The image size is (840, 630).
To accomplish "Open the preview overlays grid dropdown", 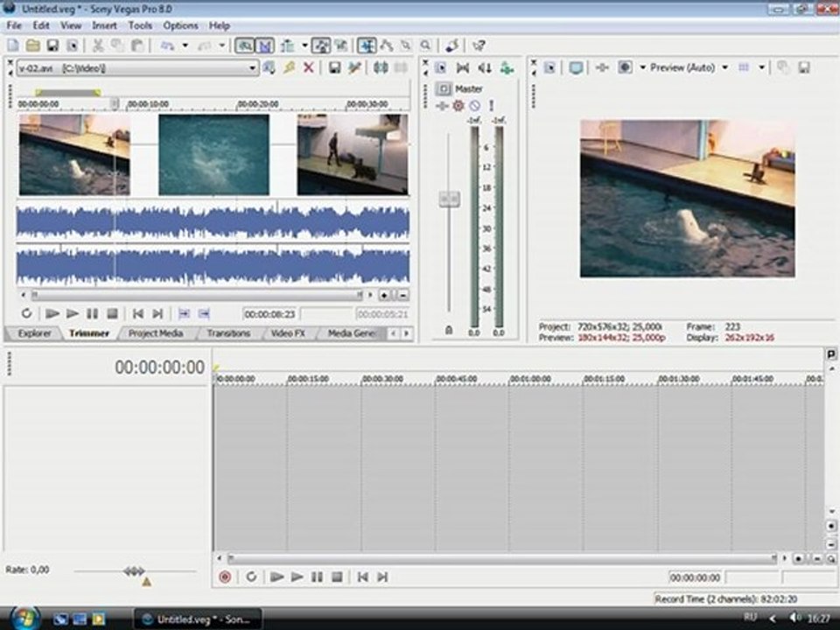I will (761, 67).
